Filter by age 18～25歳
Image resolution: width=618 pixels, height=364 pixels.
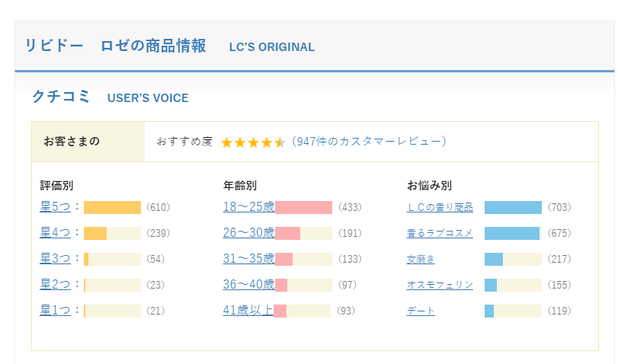248,207
